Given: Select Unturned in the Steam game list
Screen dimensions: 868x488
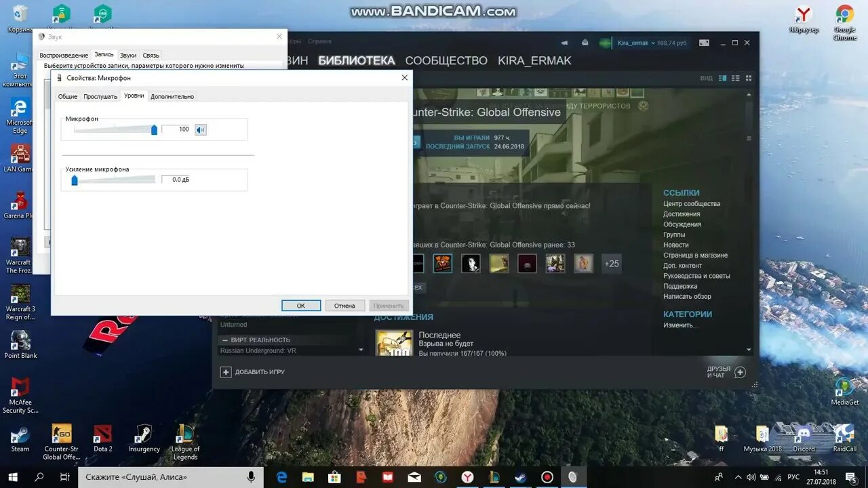Looking at the screenshot, I should click(234, 325).
